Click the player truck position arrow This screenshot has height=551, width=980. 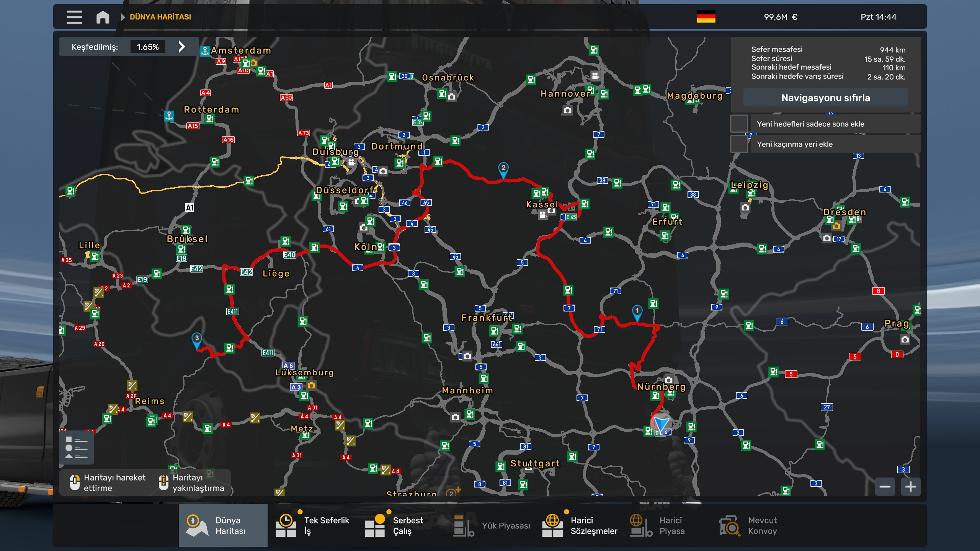[661, 423]
